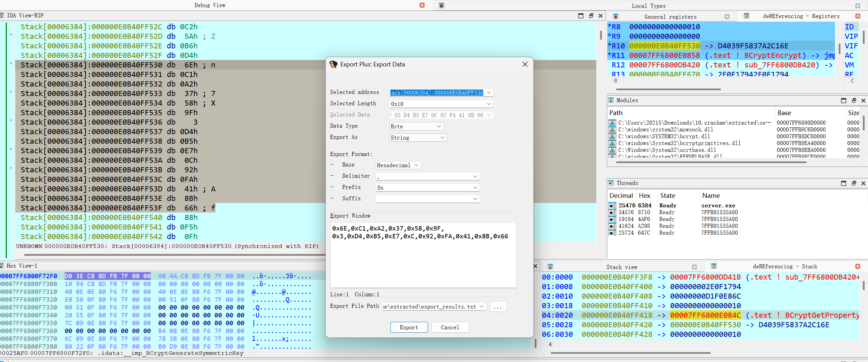Image resolution: width=868 pixels, height=362 pixels.
Task: Click the icon on the Stack view tab
Action: (550, 267)
